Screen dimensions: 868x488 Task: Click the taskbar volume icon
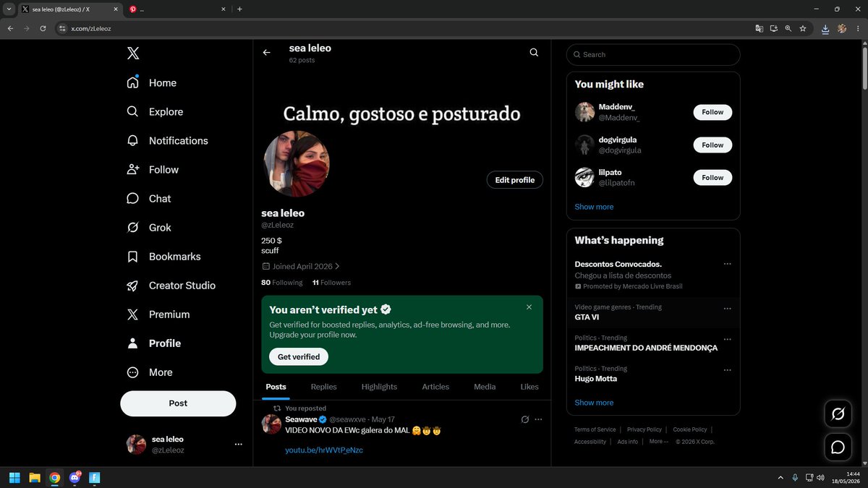pyautogui.click(x=820, y=477)
